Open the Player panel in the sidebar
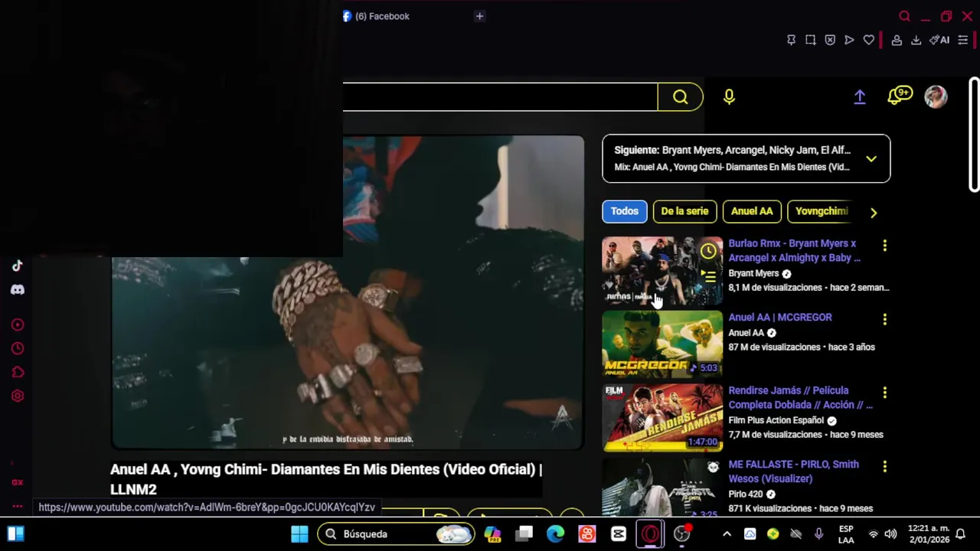 (18, 324)
